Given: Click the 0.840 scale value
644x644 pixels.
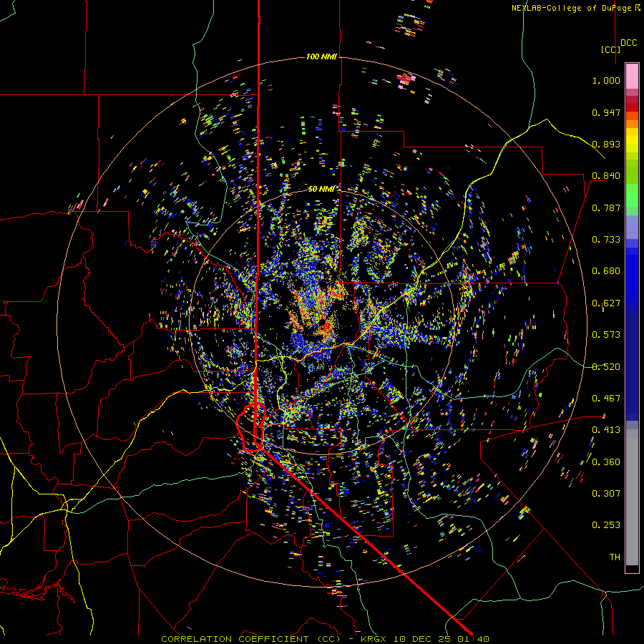Looking at the screenshot, I should (x=606, y=176).
